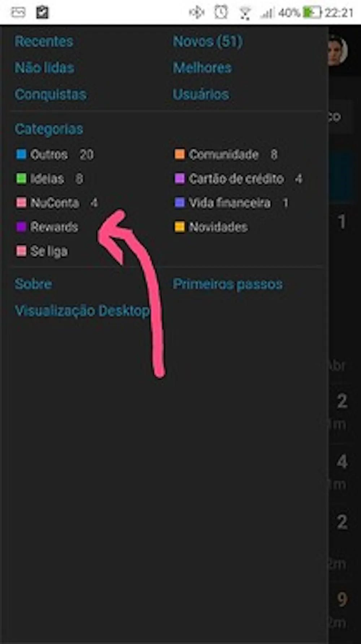Viewport: 361px width, 644px height.
Task: Open the pink NuConta category square
Action: pyautogui.click(x=21, y=203)
